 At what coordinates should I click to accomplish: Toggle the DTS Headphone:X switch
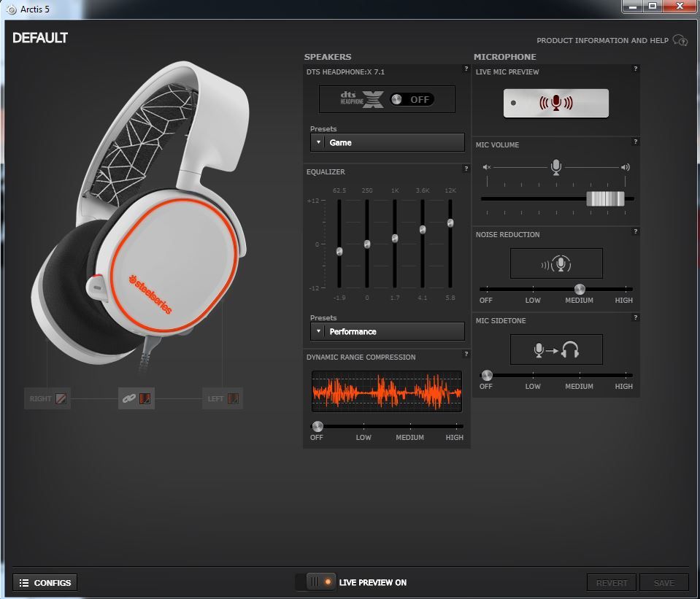(412, 99)
